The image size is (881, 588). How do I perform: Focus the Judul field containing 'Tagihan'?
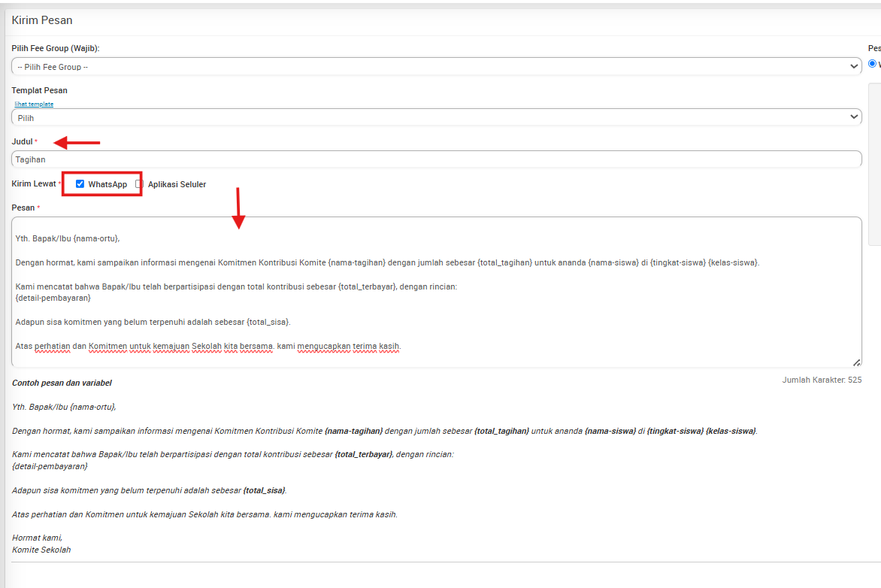[436, 159]
